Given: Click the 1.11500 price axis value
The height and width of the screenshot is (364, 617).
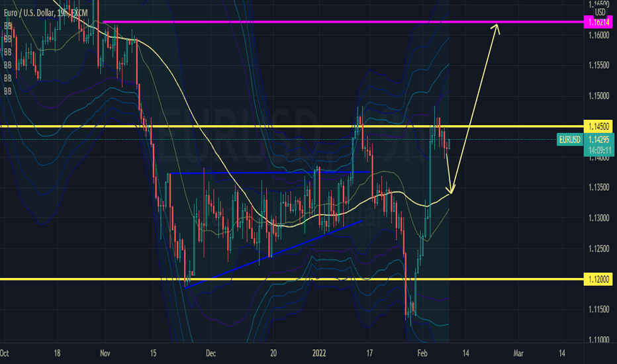Looking at the screenshot, I should (599, 310).
